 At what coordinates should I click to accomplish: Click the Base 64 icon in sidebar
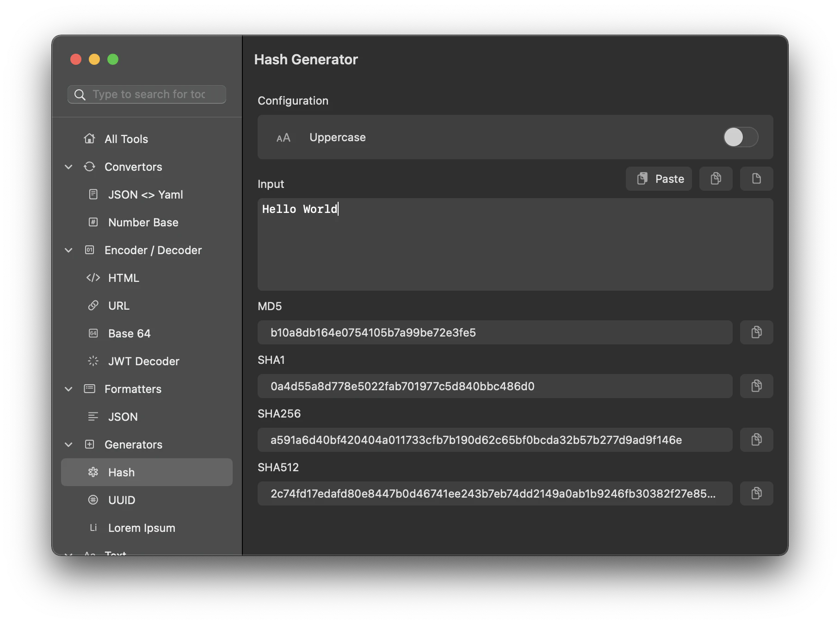pos(93,333)
